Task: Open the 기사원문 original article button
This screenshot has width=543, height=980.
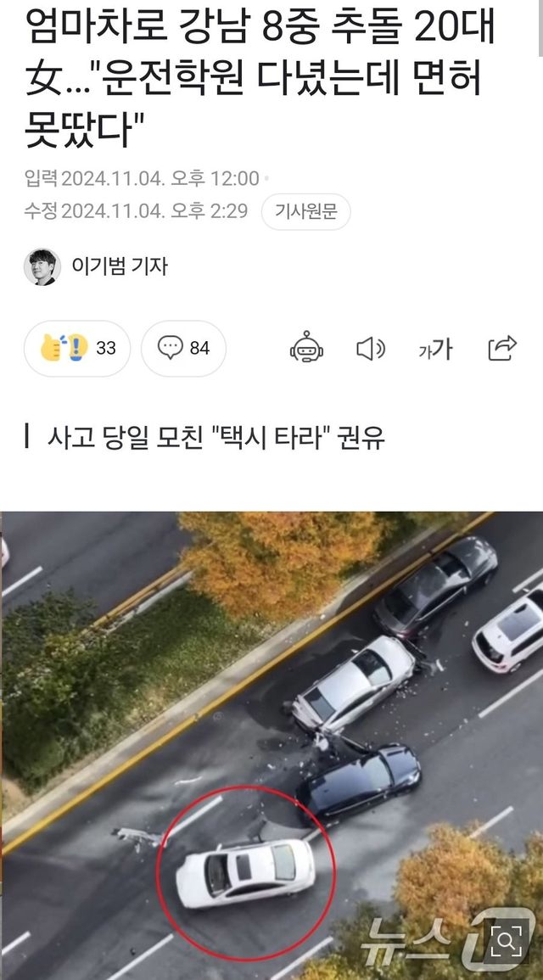Action: coord(306,211)
